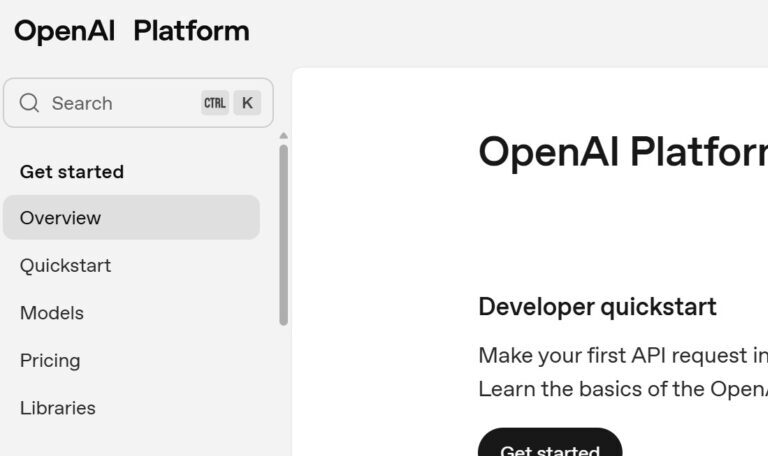The width and height of the screenshot is (768, 456).
Task: Click the K keyboard shortcut badge
Action: [x=247, y=103]
